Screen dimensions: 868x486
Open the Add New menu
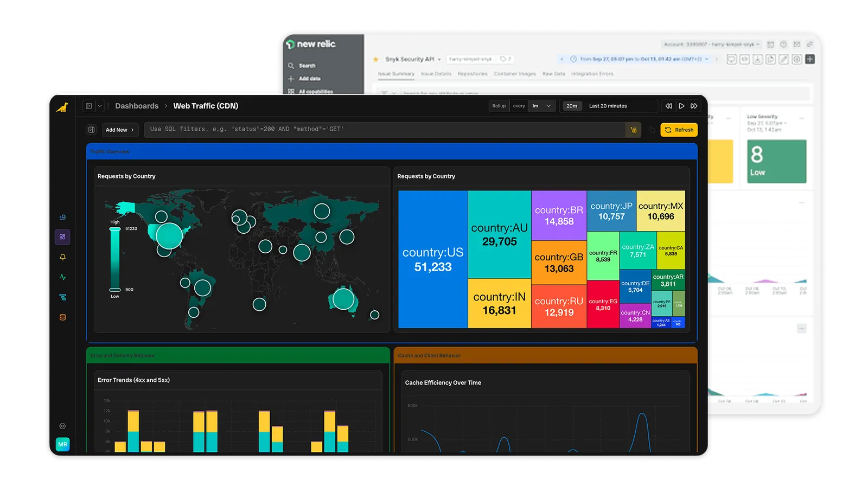click(120, 130)
